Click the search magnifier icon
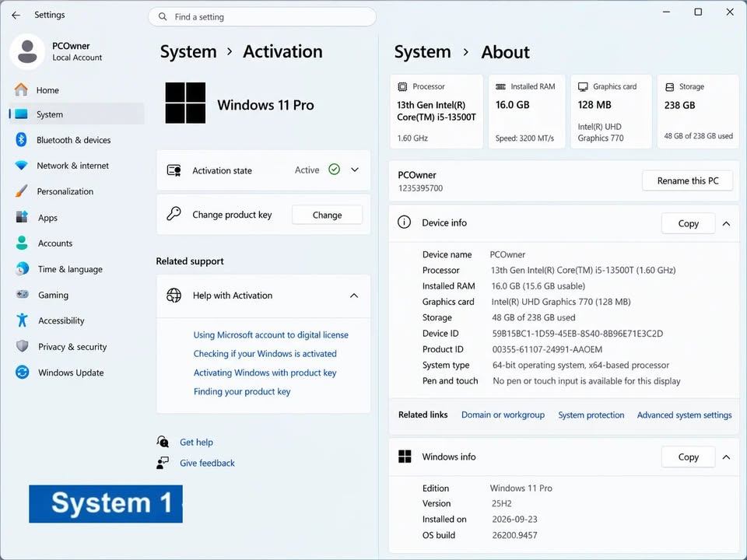Image resolution: width=747 pixels, height=560 pixels. pyautogui.click(x=163, y=16)
